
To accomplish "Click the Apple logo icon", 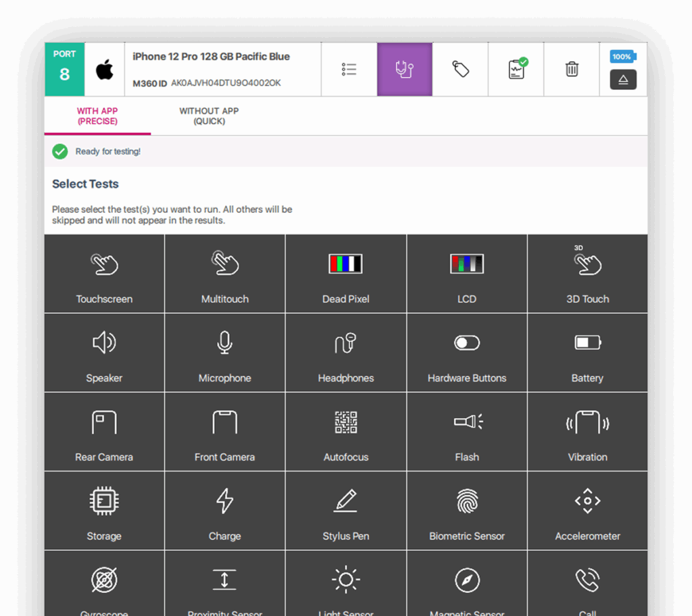I will click(105, 70).
